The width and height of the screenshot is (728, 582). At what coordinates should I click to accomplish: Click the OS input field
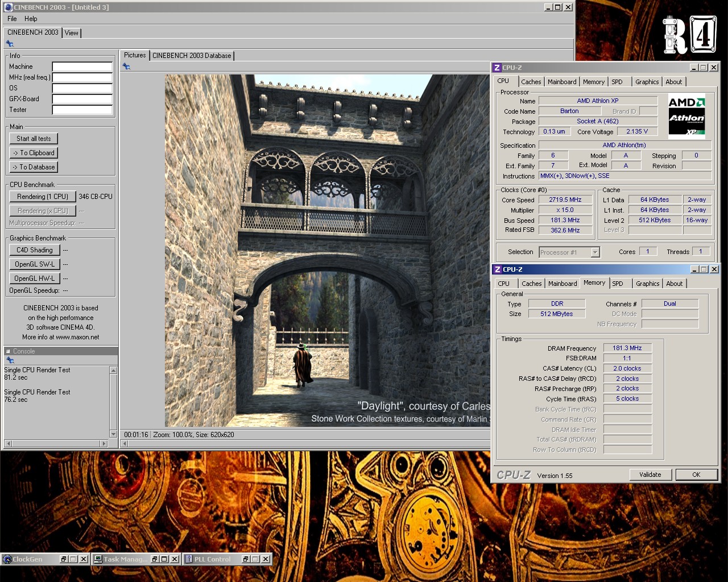[82, 88]
